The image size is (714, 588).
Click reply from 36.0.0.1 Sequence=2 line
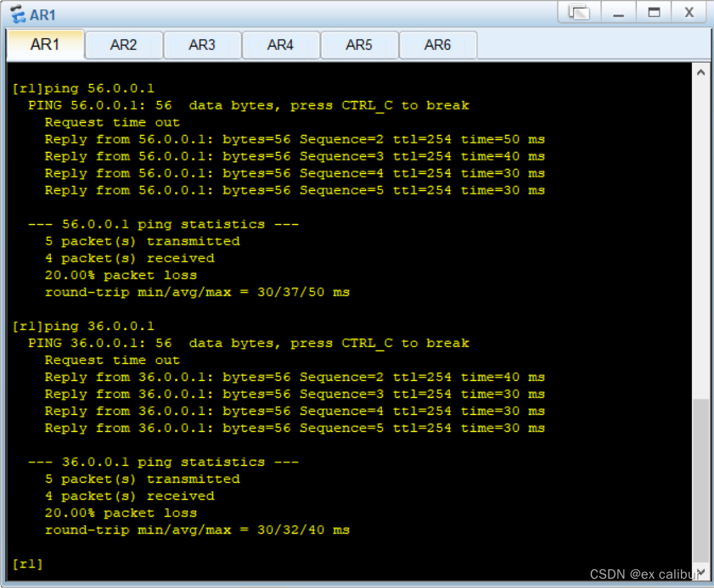pyautogui.click(x=295, y=378)
